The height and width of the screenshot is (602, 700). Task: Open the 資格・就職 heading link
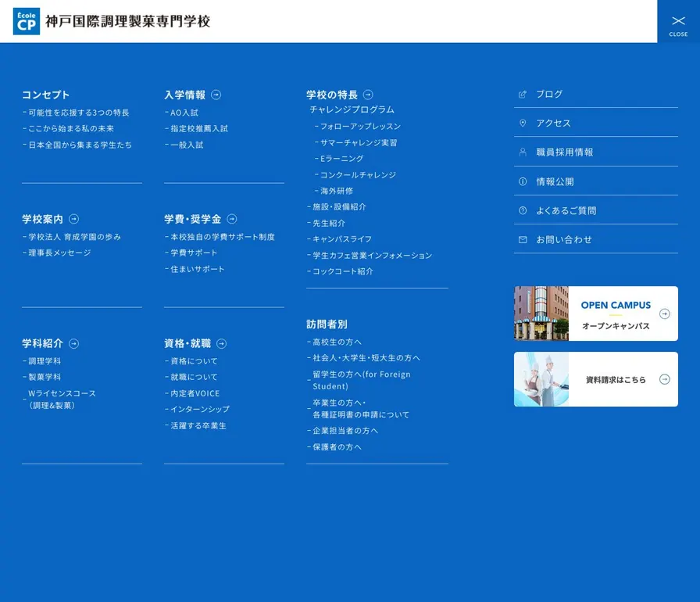coord(187,343)
